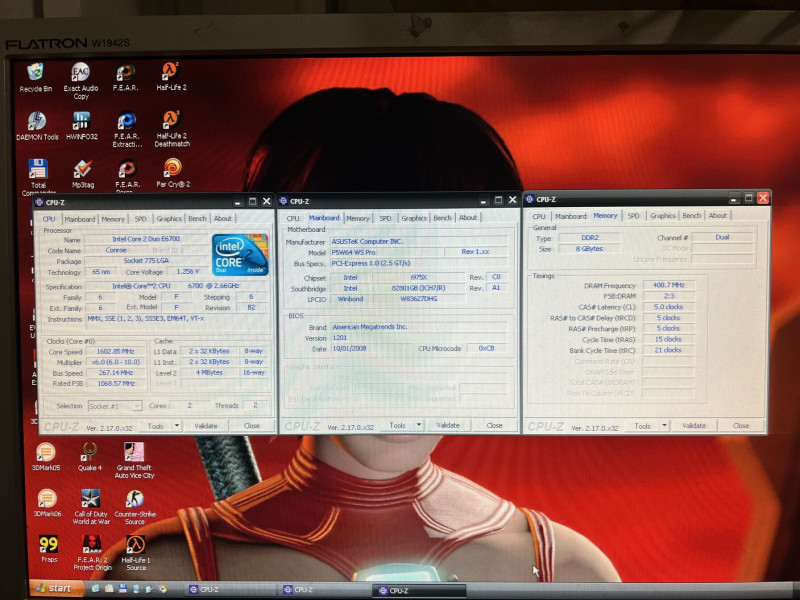
Task: Click the BIOS Brand value American Megatrends Inc.
Action: point(419,327)
